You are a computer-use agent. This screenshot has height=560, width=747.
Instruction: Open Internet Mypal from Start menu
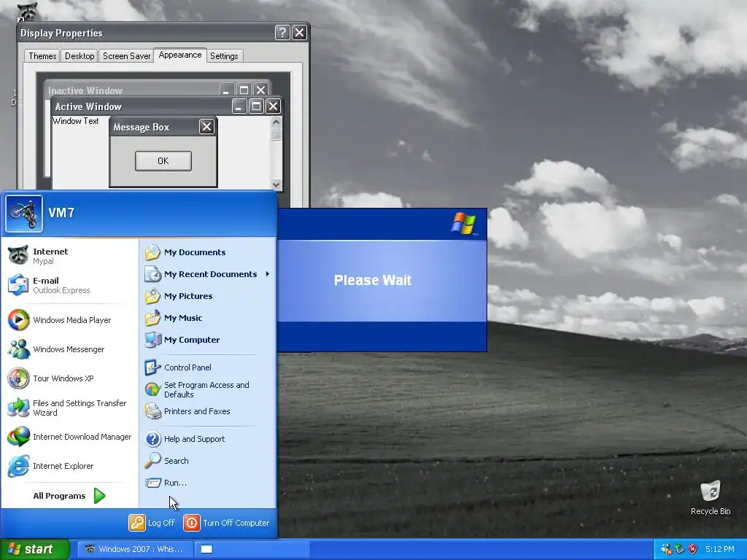pos(69,256)
